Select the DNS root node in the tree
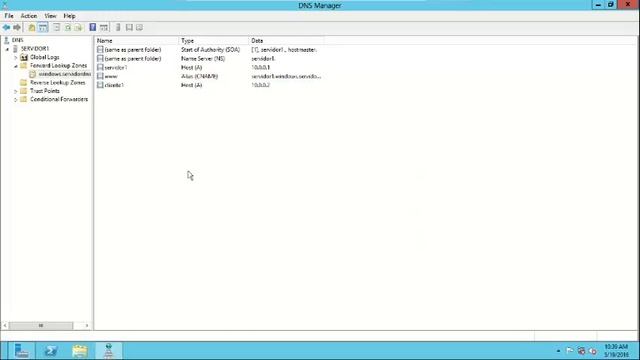 coord(18,40)
